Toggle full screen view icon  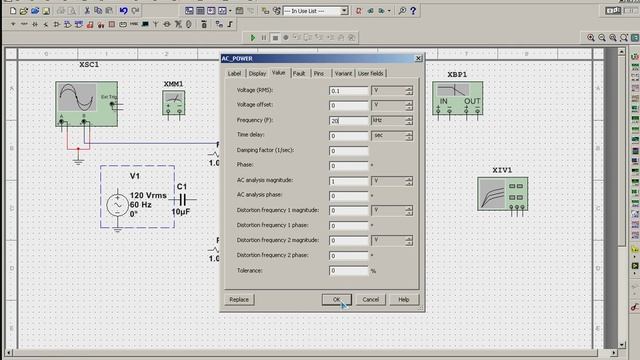[635, 38]
